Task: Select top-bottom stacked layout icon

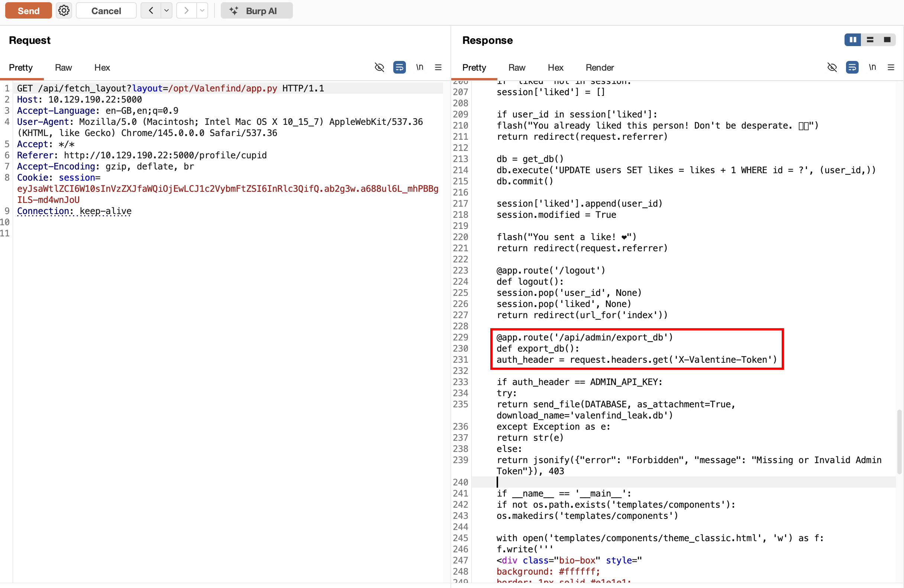Action: pyautogui.click(x=870, y=39)
